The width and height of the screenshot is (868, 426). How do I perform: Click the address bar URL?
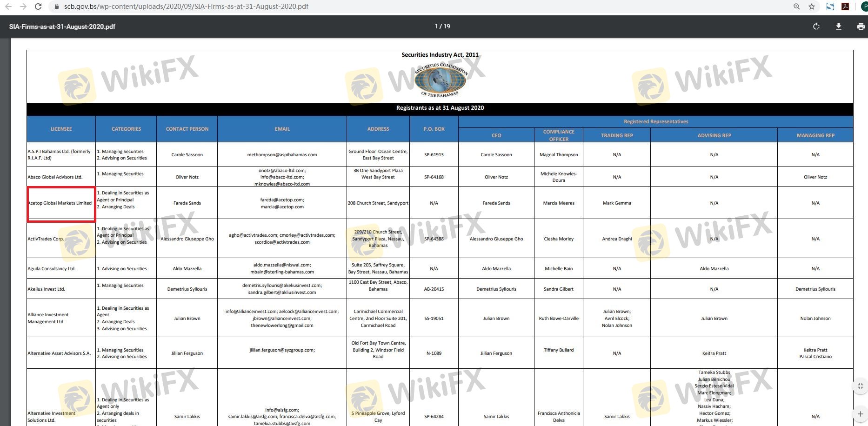[186, 7]
